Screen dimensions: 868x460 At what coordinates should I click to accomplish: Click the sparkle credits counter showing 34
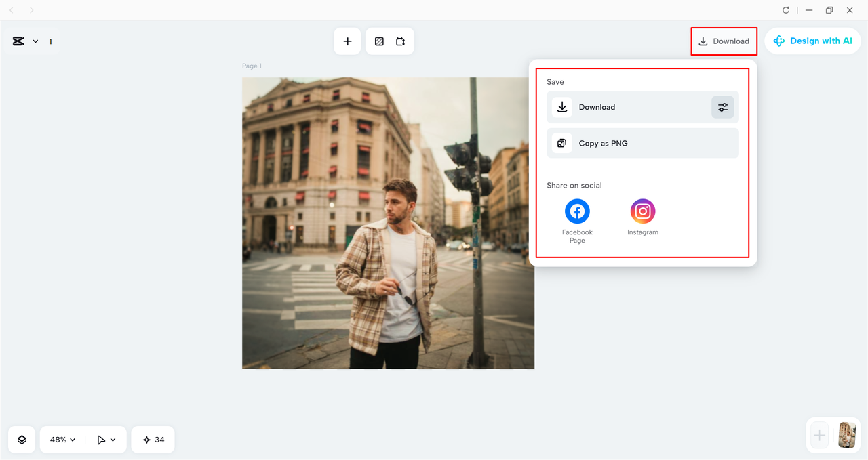(153, 439)
